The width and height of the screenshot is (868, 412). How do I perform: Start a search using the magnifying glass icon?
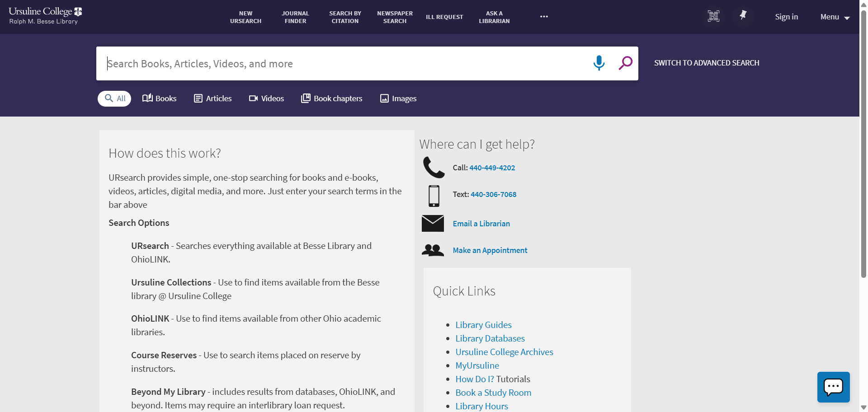click(625, 63)
